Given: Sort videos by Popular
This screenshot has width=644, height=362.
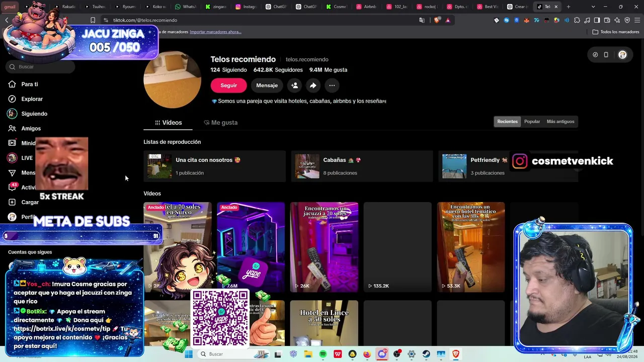Looking at the screenshot, I should [x=532, y=122].
